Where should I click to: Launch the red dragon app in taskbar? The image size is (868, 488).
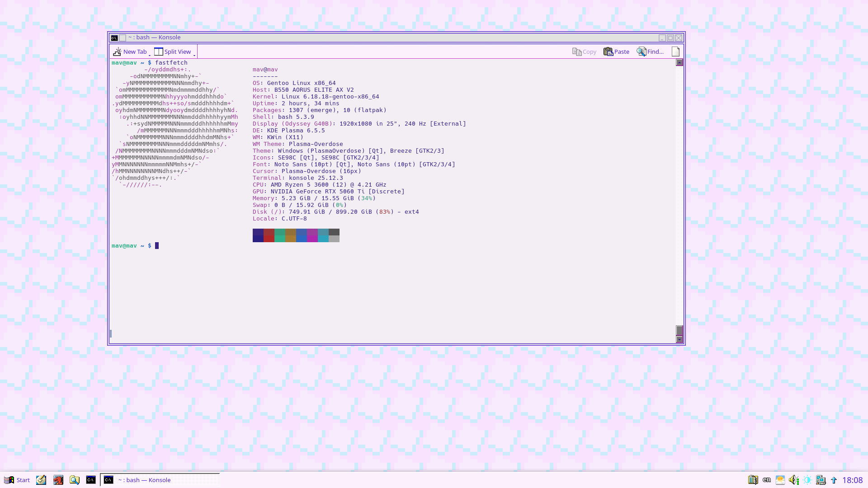(58, 480)
